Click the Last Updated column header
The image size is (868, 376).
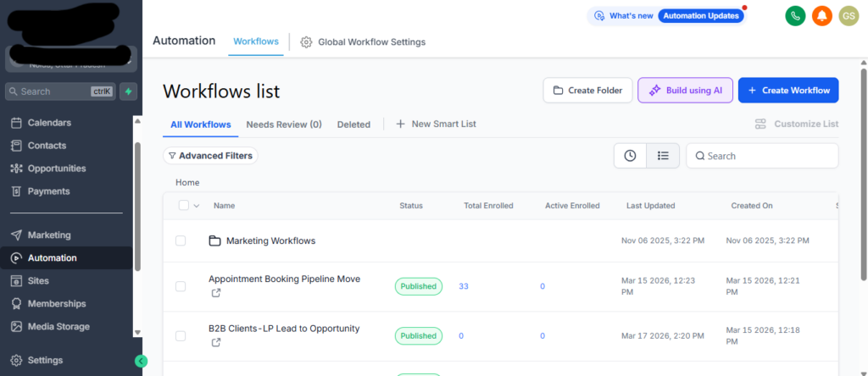(650, 206)
